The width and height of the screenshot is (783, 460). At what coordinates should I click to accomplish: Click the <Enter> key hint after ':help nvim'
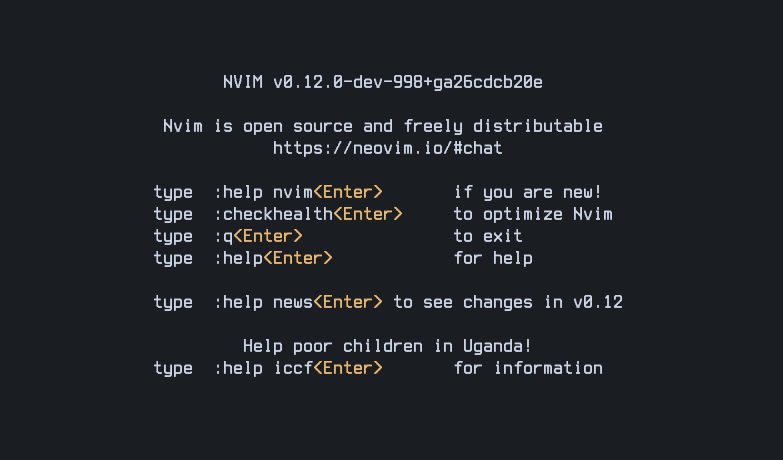click(x=348, y=192)
